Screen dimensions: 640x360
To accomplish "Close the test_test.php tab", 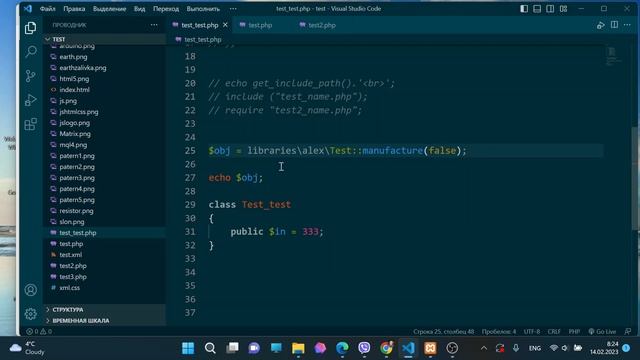I will [225, 25].
